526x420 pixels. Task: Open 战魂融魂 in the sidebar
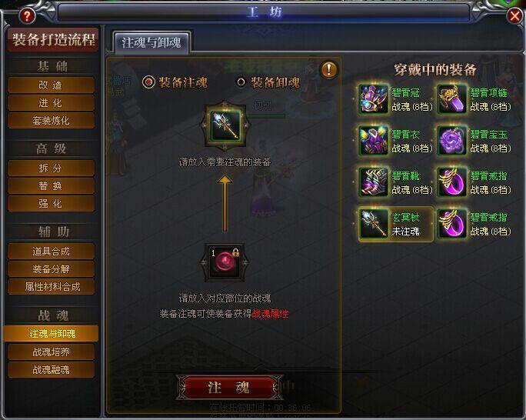coord(51,370)
